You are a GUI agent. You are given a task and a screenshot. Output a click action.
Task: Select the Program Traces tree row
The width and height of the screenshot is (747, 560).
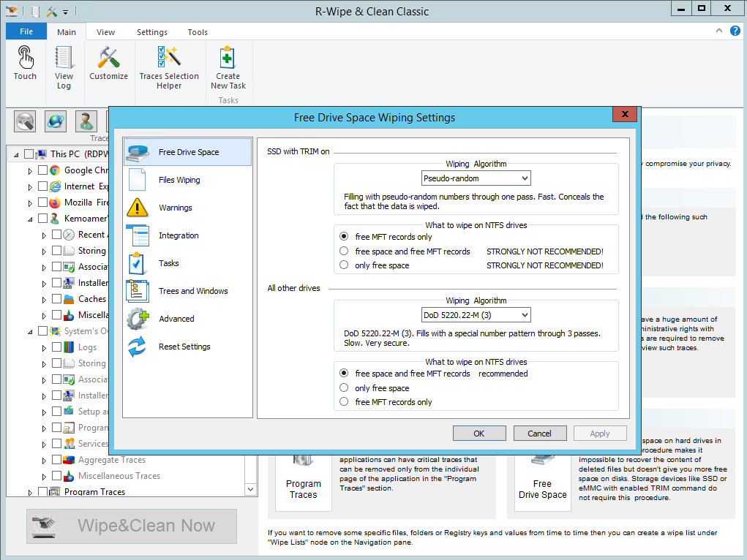pyautogui.click(x=94, y=491)
